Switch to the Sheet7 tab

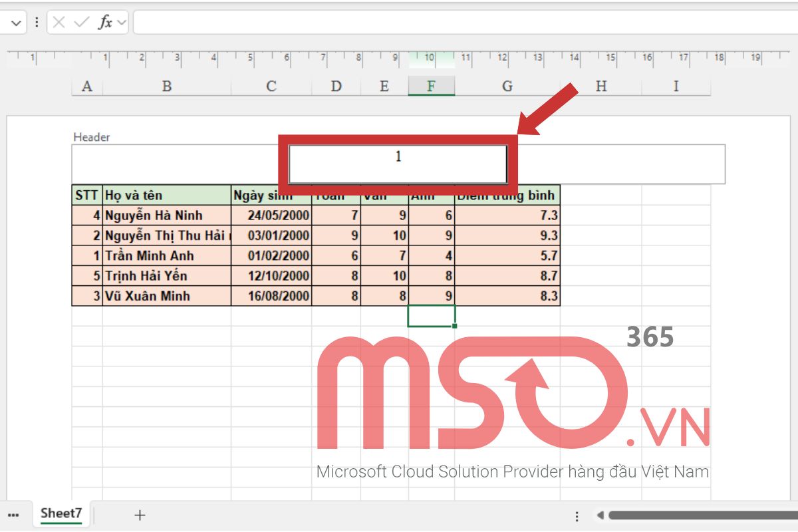61,513
